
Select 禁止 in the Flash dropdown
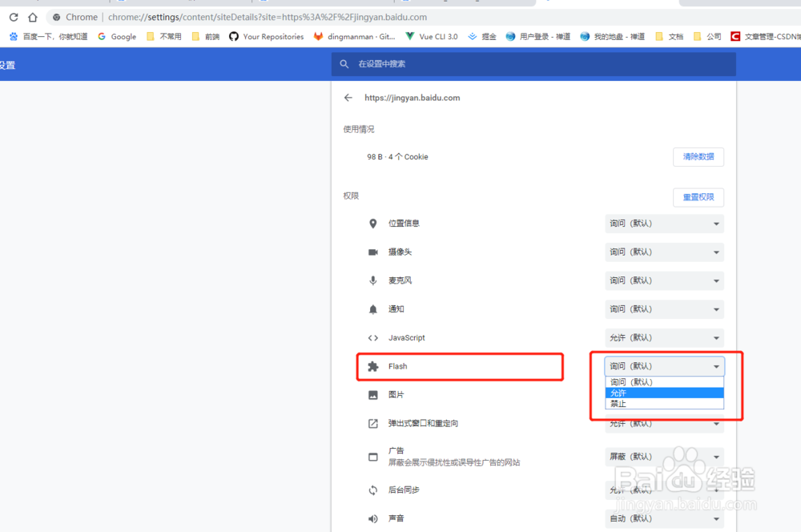coord(663,403)
